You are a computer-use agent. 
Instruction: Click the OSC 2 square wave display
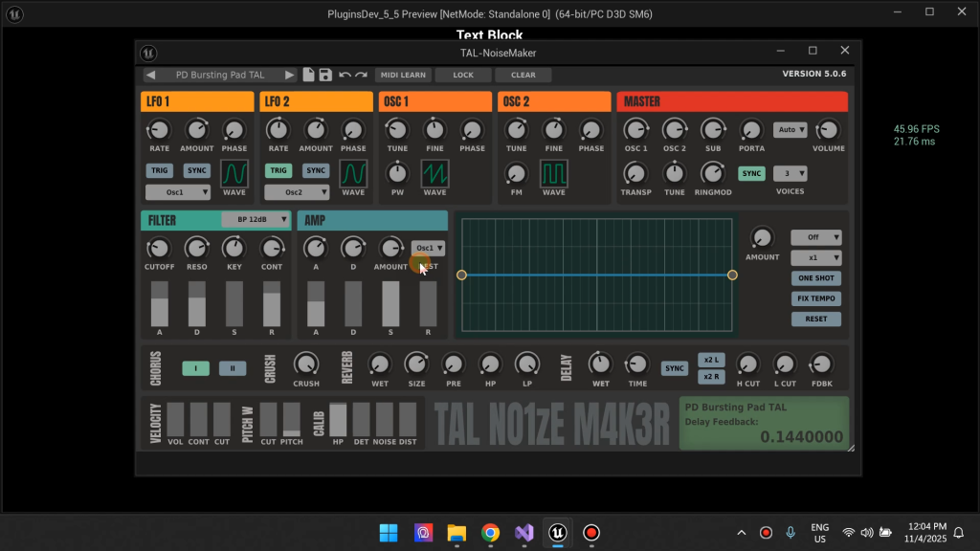tap(554, 173)
